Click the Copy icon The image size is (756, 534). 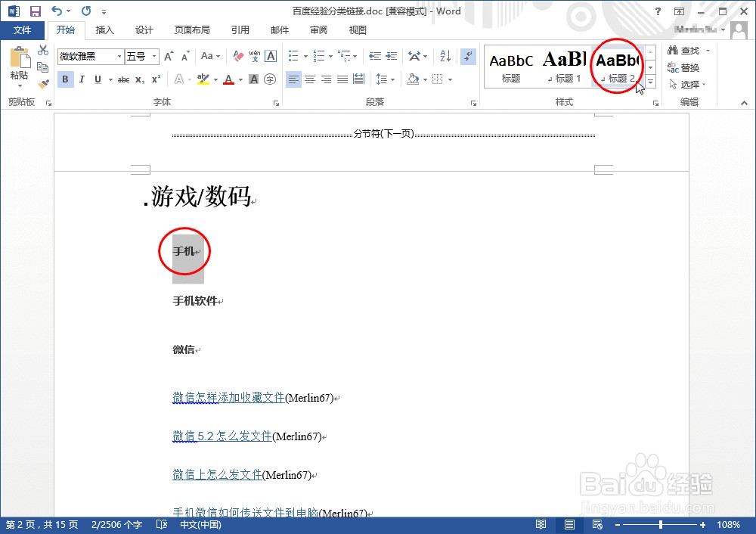point(43,67)
